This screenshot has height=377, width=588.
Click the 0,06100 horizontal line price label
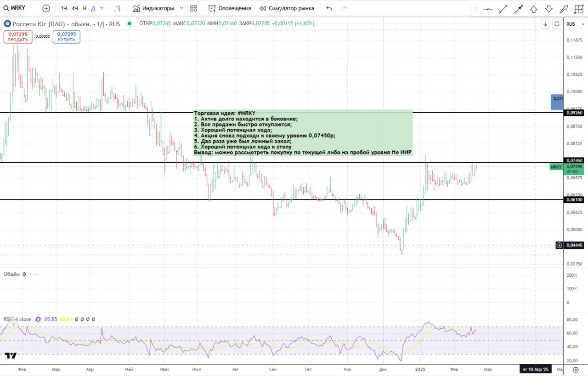click(x=574, y=200)
